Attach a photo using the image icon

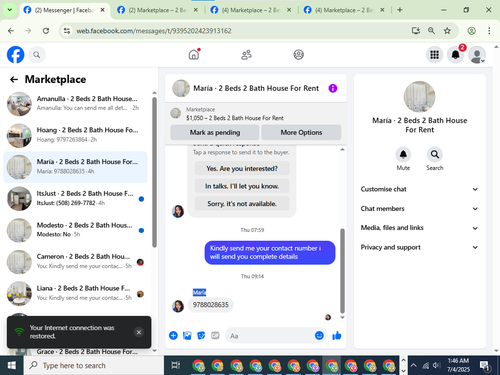tap(187, 335)
